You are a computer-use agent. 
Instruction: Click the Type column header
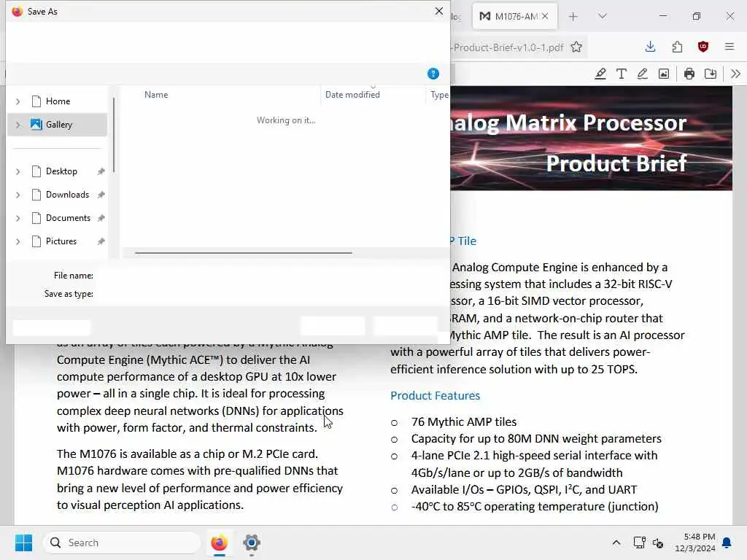[x=438, y=94]
